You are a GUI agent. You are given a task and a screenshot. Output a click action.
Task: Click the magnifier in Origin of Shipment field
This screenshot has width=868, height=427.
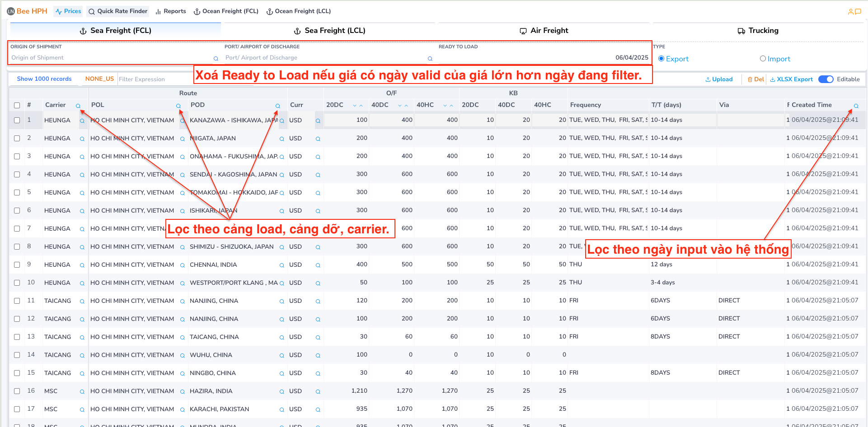[x=215, y=58]
